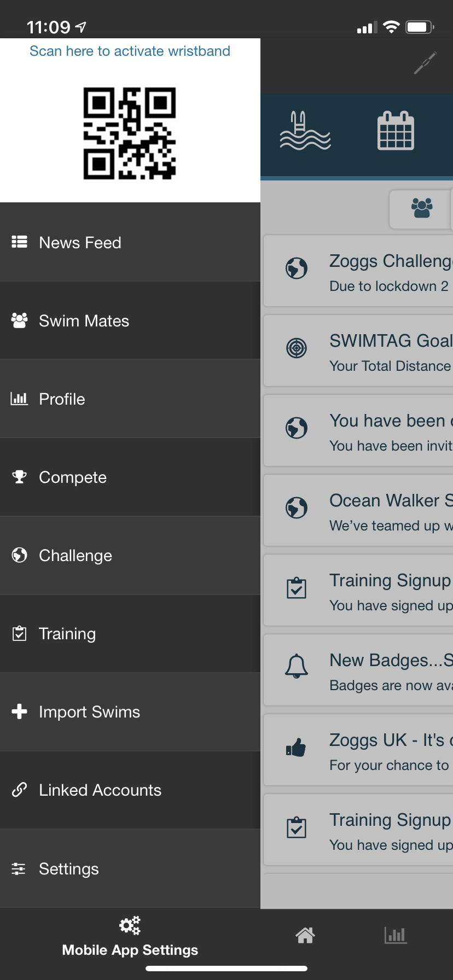
Task: Tap the home icon in bottom bar
Action: click(305, 935)
